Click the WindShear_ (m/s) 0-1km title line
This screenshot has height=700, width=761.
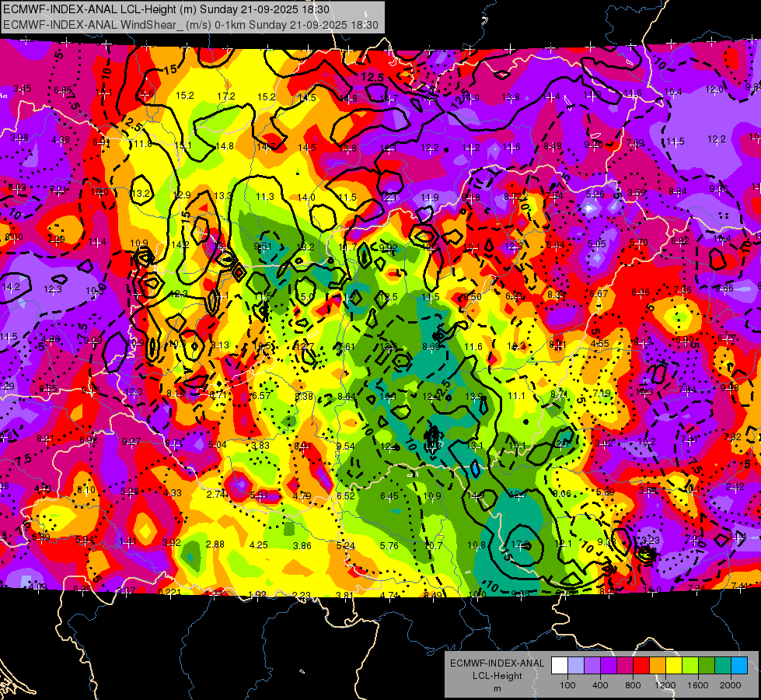pos(190,25)
